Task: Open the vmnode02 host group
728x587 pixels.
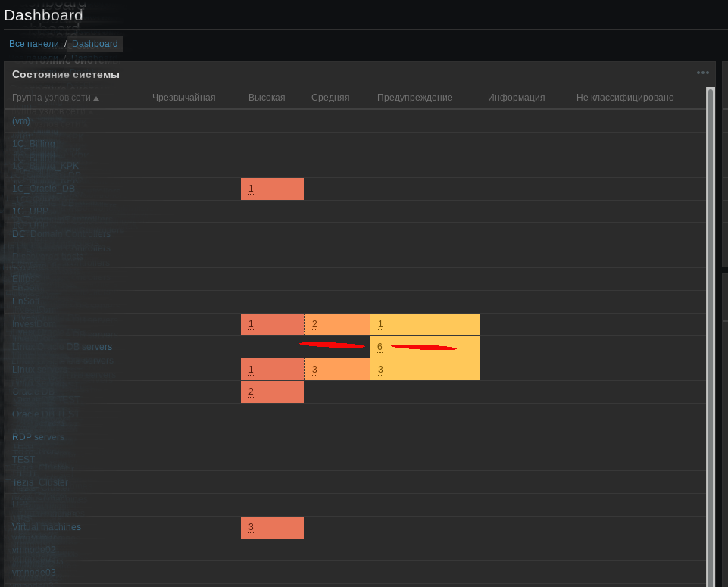Action: [x=34, y=549]
